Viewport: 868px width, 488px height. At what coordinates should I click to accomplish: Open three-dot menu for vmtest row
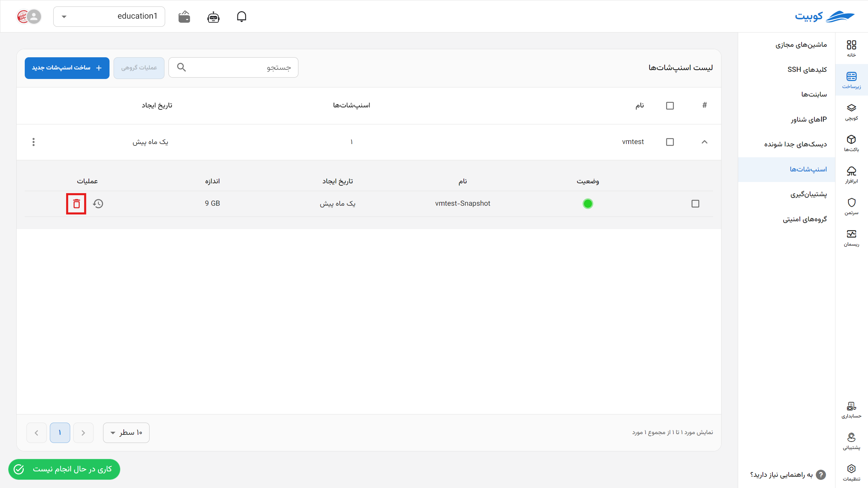coord(33,142)
